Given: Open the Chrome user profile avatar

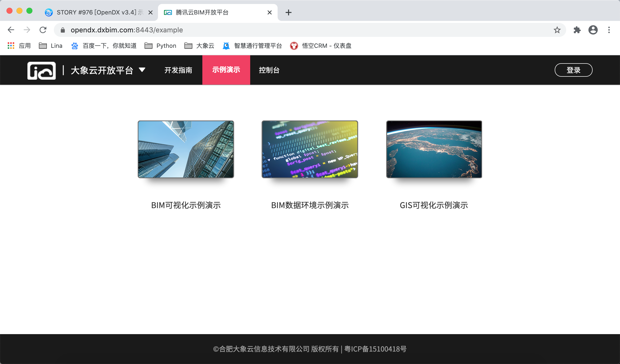Looking at the screenshot, I should tap(593, 30).
